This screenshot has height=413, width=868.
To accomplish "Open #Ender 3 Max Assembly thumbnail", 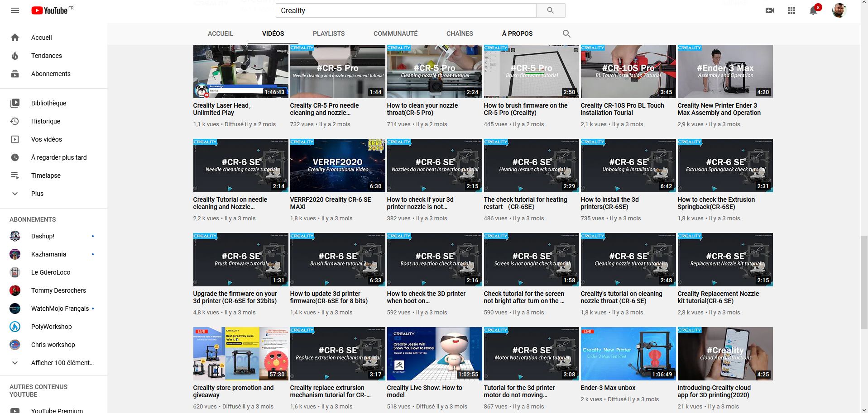I will (x=725, y=71).
